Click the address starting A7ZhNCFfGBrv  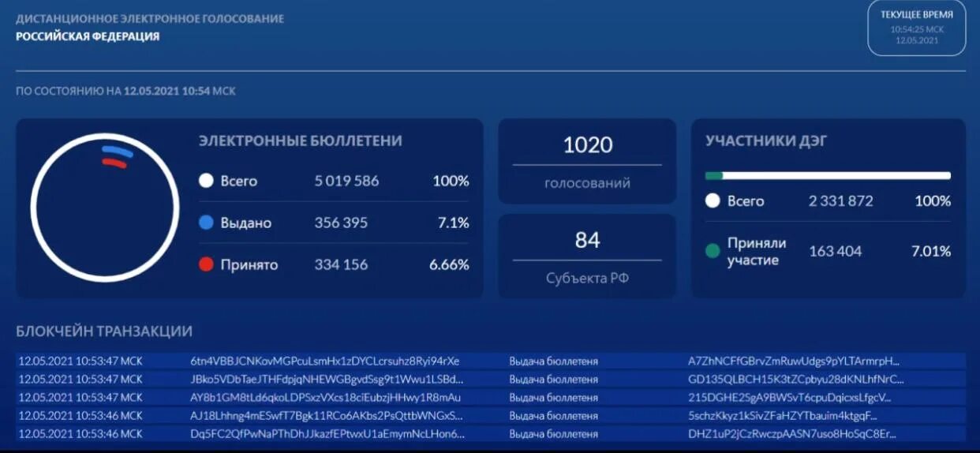(x=794, y=361)
